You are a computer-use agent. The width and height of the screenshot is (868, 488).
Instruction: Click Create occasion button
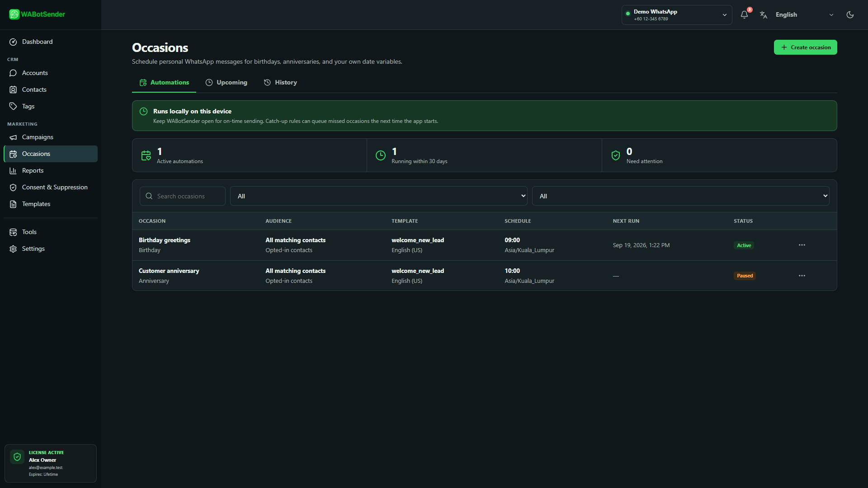(x=806, y=47)
